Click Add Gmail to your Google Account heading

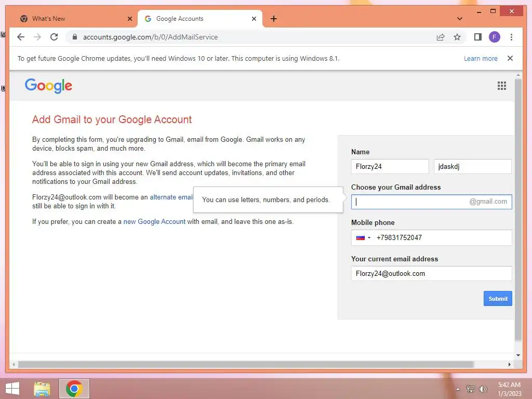(x=112, y=119)
